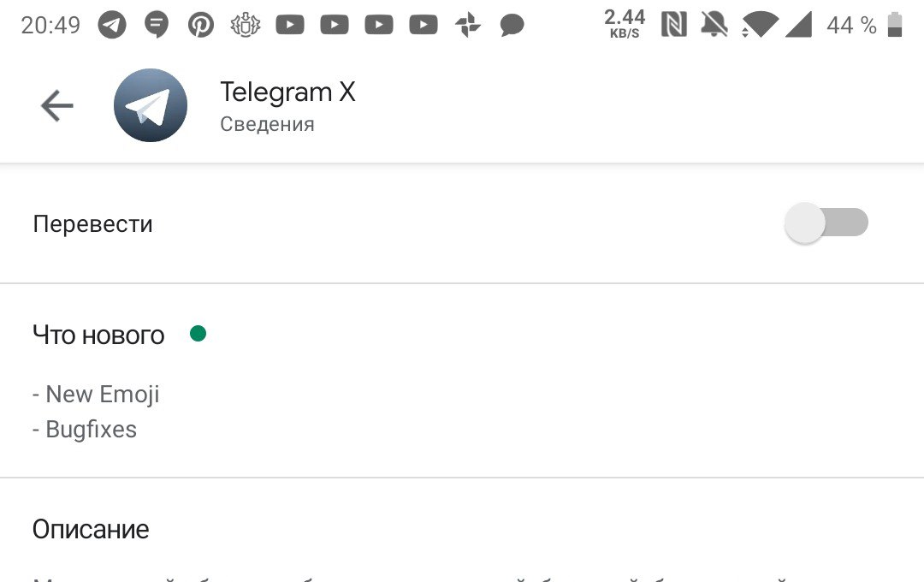Tap the battery indicator icon
The image size is (924, 582).
[895, 24]
